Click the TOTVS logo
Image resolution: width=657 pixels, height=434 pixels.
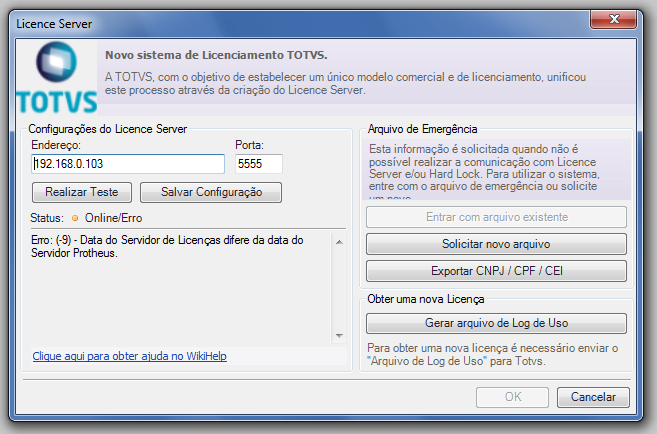click(x=57, y=78)
